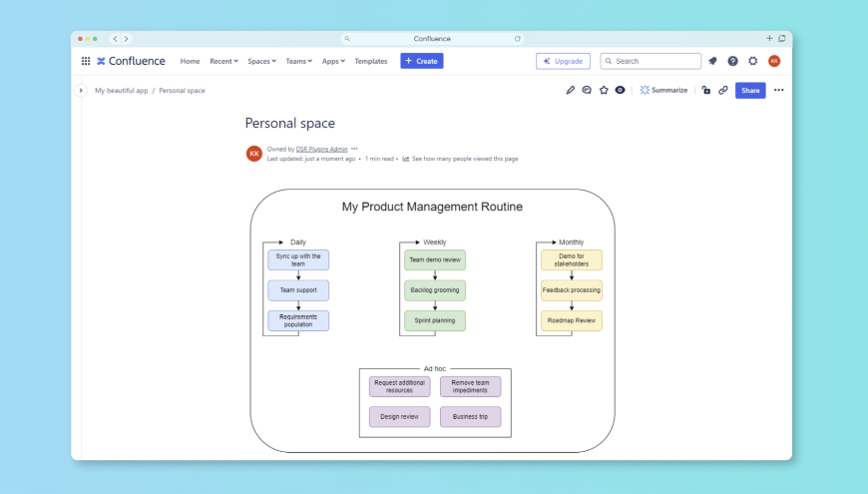Click the KK author avatar

pyautogui.click(x=254, y=154)
